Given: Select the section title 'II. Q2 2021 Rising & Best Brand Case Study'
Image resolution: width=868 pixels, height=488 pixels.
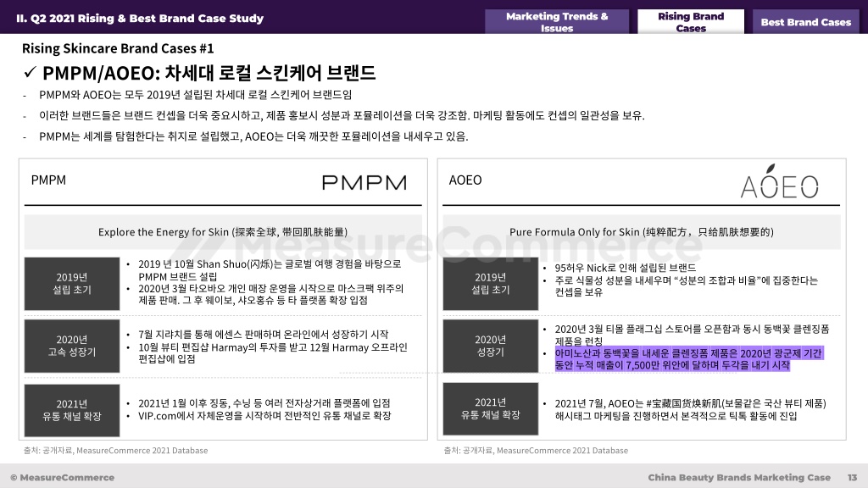Looking at the screenshot, I should (x=140, y=19).
